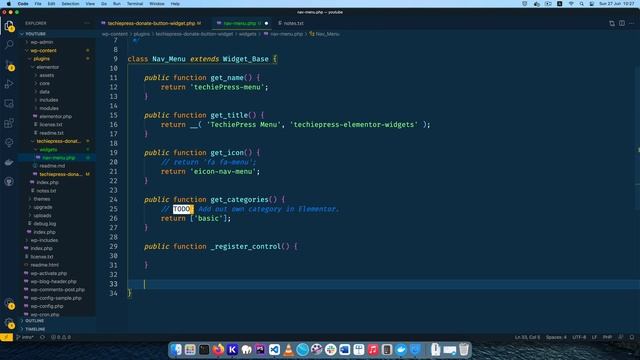Click git branch indicator in status bar

click(25, 337)
